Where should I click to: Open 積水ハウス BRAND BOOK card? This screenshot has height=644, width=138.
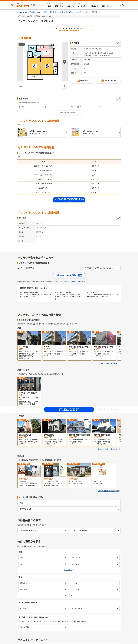104,475
